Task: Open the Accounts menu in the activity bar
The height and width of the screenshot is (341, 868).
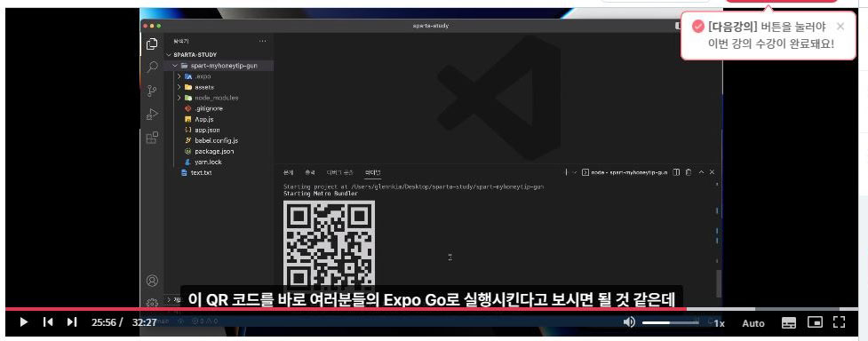Action: 152,281
